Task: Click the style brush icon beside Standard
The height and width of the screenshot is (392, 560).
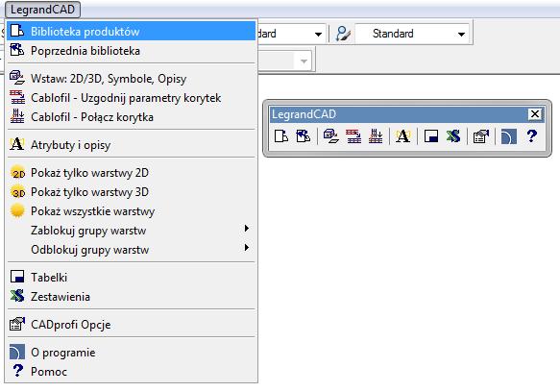Action: (x=343, y=34)
